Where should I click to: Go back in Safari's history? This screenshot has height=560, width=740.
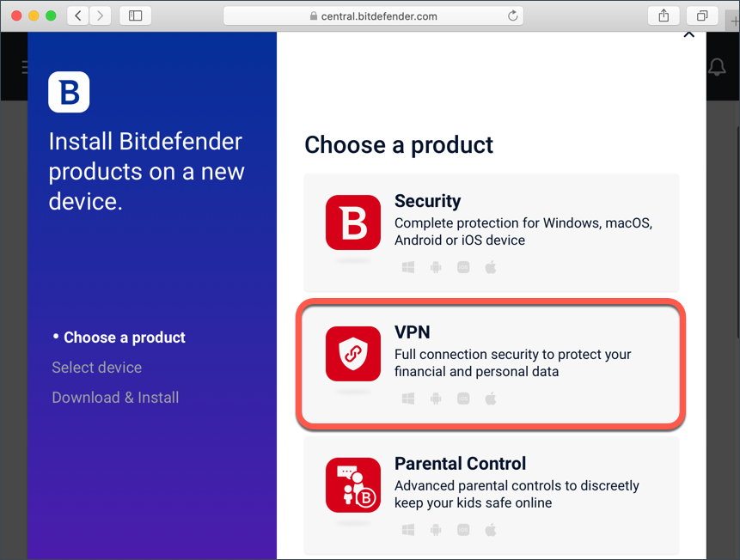pyautogui.click(x=78, y=16)
